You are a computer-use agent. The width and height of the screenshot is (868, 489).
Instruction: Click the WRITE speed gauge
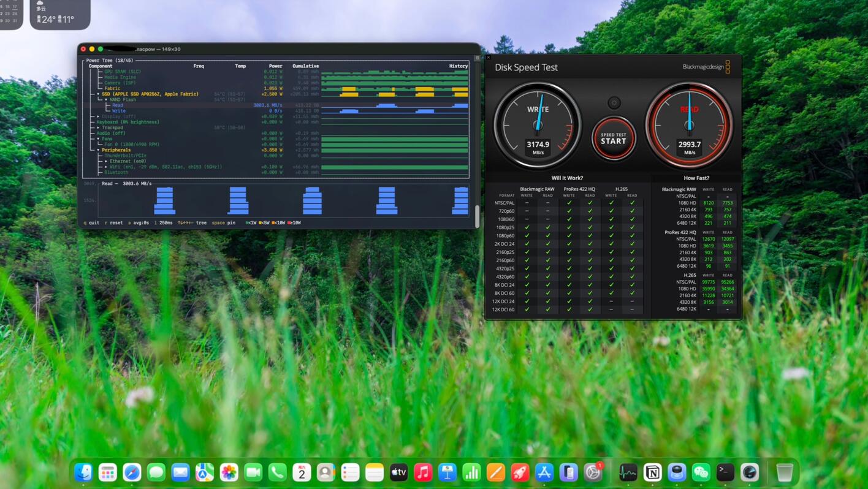(538, 125)
